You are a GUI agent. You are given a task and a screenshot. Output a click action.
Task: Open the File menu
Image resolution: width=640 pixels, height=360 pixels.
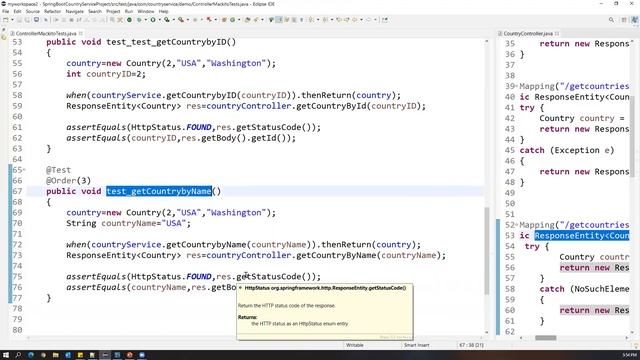[x=5, y=11]
